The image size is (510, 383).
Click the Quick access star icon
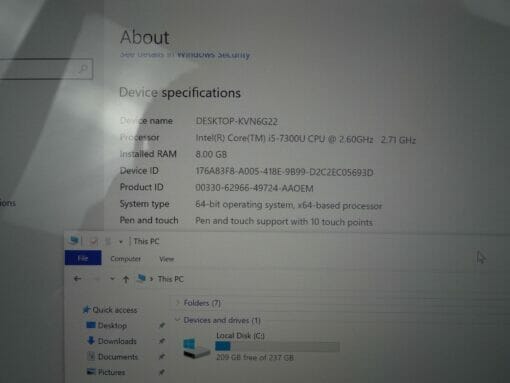click(86, 310)
